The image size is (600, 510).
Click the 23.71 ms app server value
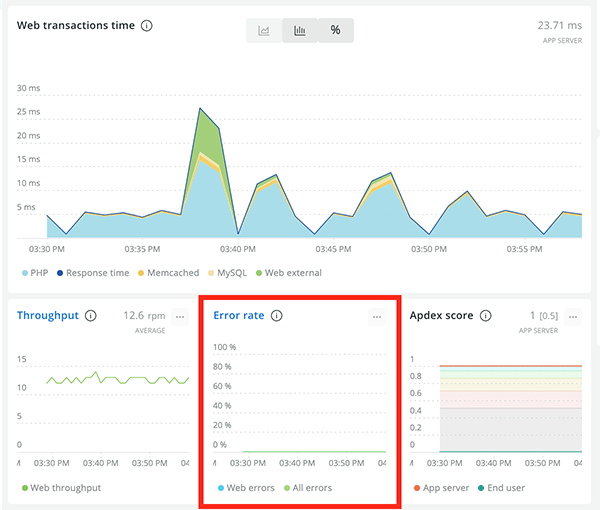tap(559, 26)
